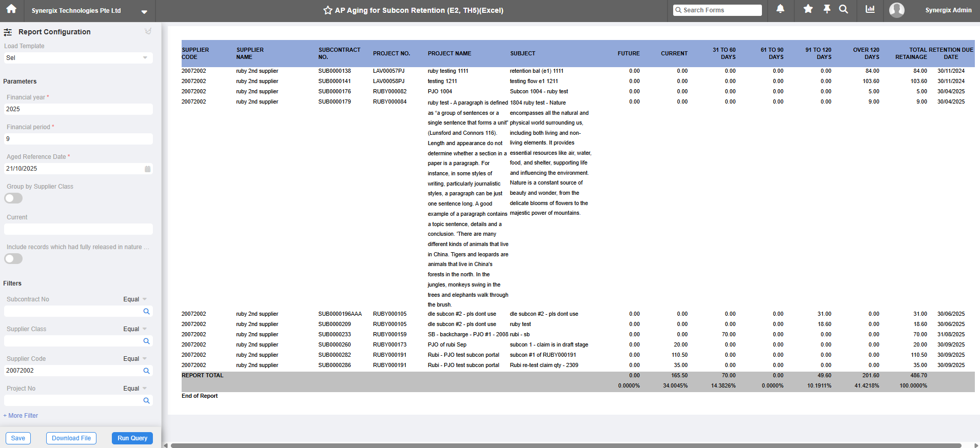Click scrollbar left arrow at the bottom
This screenshot has width=980, height=448.
[x=166, y=445]
